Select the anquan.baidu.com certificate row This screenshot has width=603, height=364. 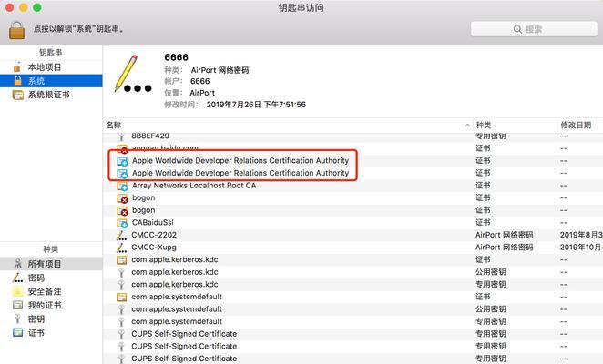[x=353, y=148]
